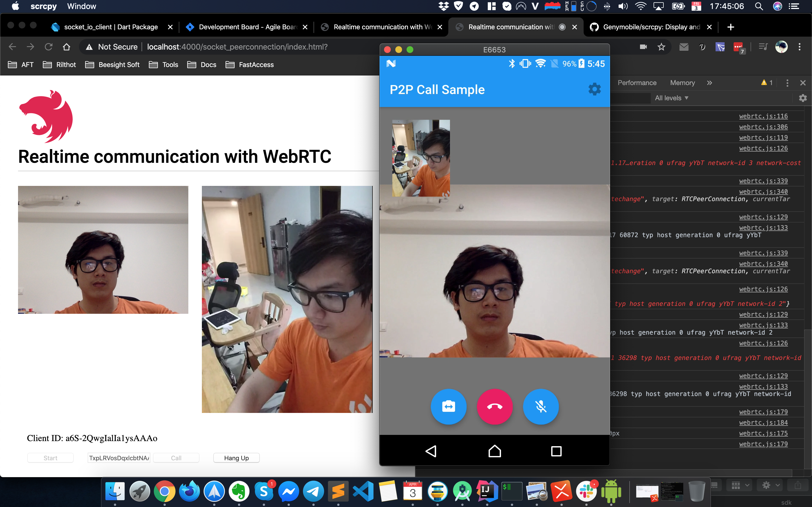
Task: Open DevTools three-dot customize menu
Action: [787, 83]
